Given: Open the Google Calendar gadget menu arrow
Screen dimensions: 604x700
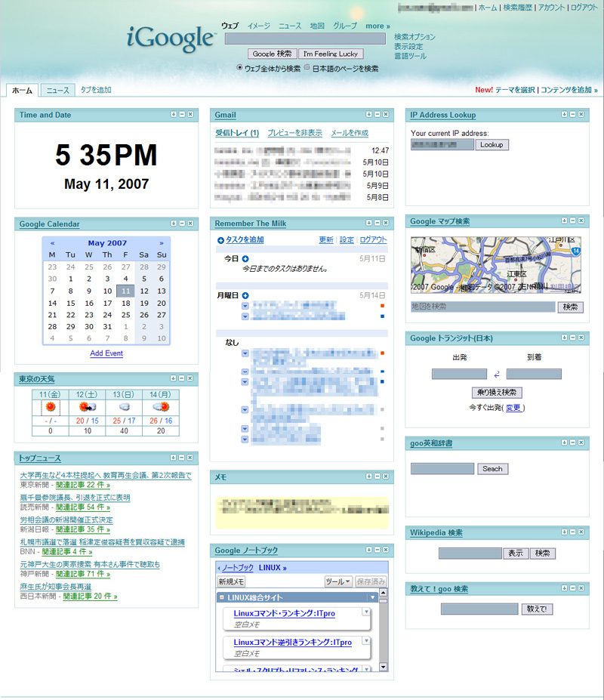Looking at the screenshot, I should click(173, 224).
